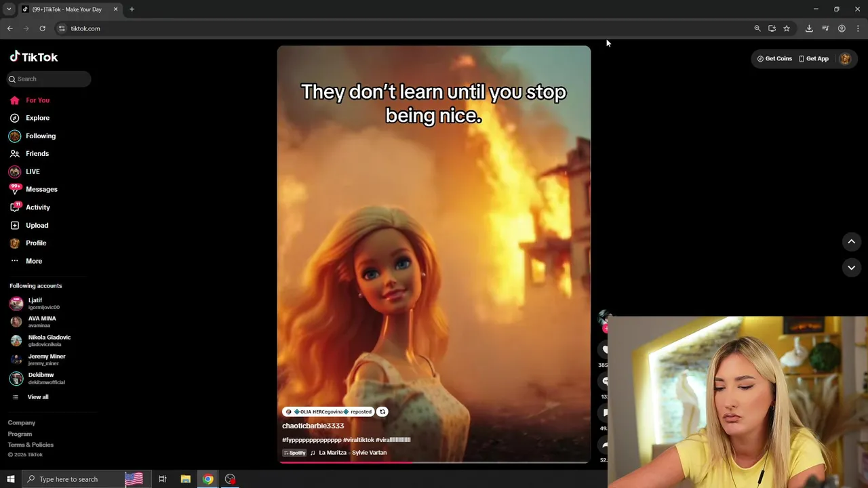Image resolution: width=868 pixels, height=488 pixels.
Task: Click the two-people Friends icon
Action: click(x=14, y=154)
